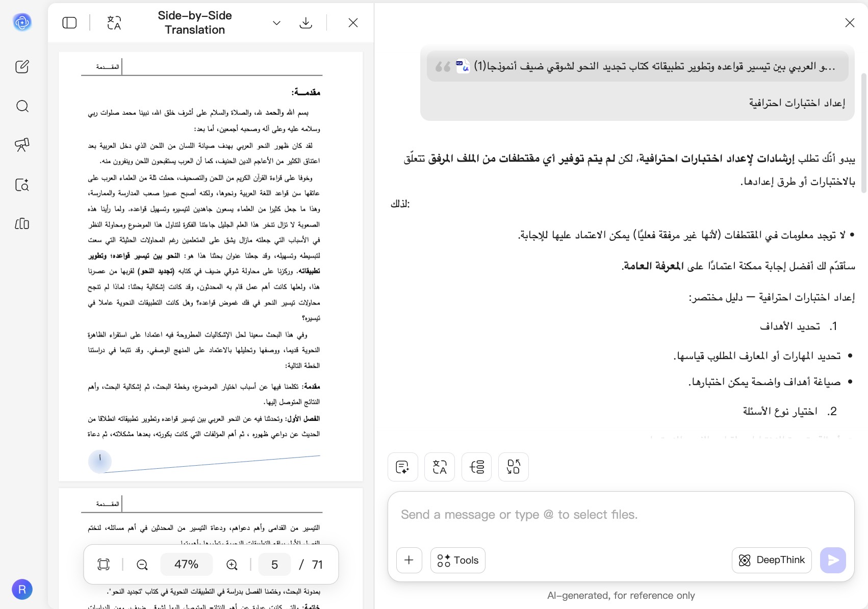Click the convert swap icon above input
This screenshot has width=868, height=609.
click(514, 467)
